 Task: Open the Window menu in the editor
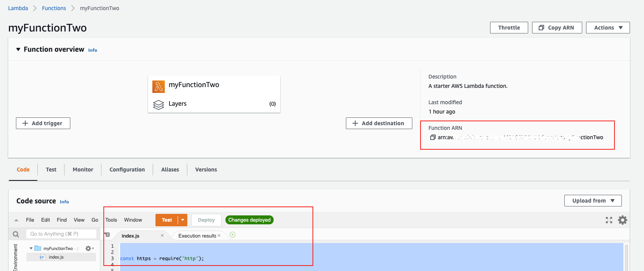[133, 220]
